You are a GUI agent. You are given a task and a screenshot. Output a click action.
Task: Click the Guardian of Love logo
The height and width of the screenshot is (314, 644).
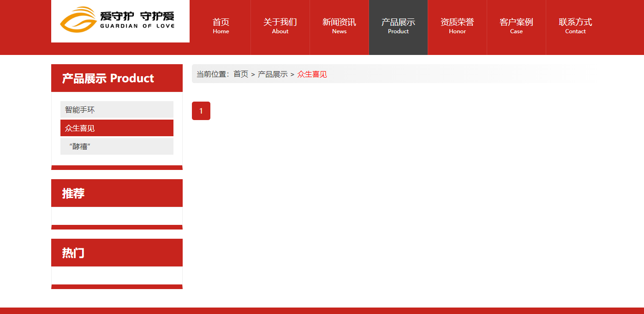coord(120,21)
